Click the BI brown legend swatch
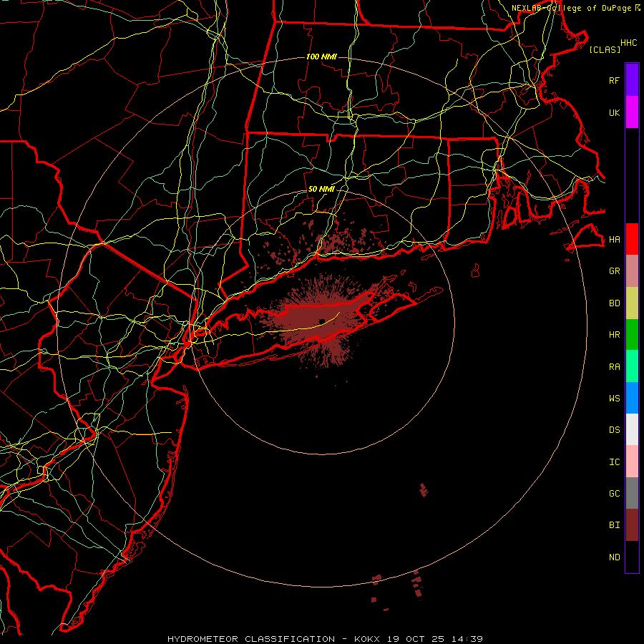644x644 pixels. coord(632,525)
